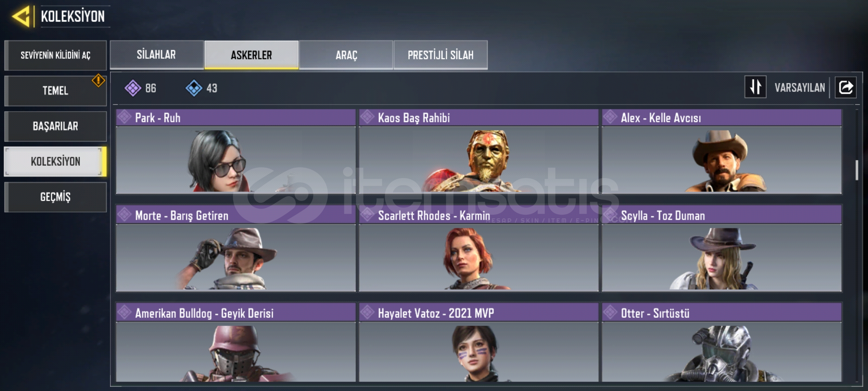The width and height of the screenshot is (868, 391).
Task: Click the Seviyenin Kilidini Aç button
Action: point(55,55)
